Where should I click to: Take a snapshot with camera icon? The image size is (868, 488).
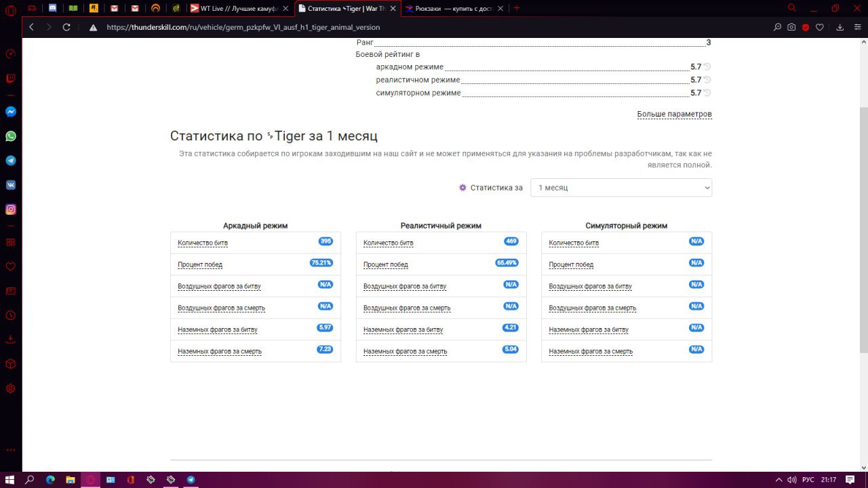pyautogui.click(x=791, y=27)
